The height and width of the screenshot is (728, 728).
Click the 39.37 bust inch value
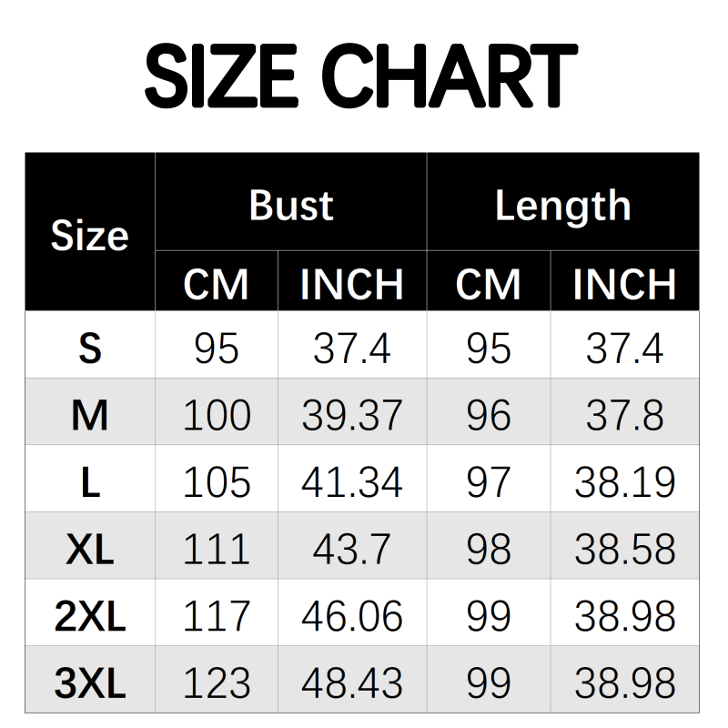click(x=351, y=416)
